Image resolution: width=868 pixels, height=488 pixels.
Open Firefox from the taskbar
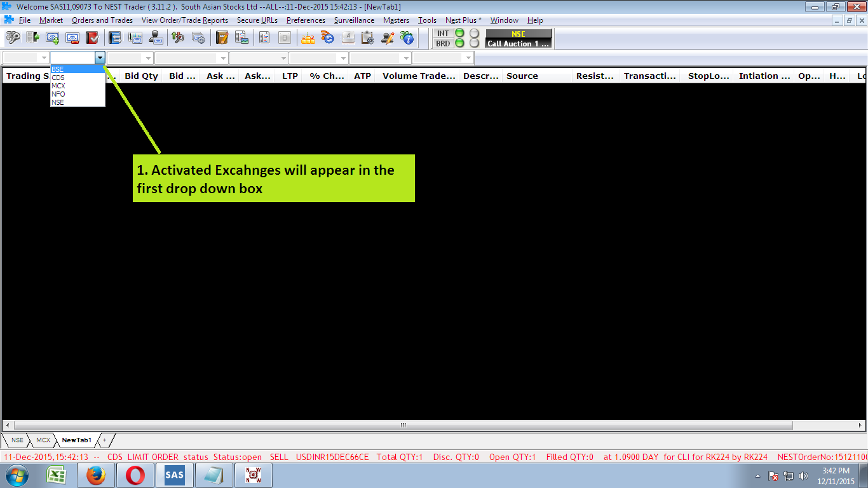pyautogui.click(x=95, y=475)
